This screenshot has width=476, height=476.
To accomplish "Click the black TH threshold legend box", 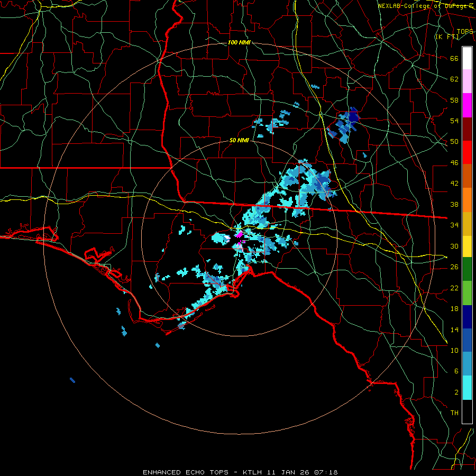I will pos(467,411).
